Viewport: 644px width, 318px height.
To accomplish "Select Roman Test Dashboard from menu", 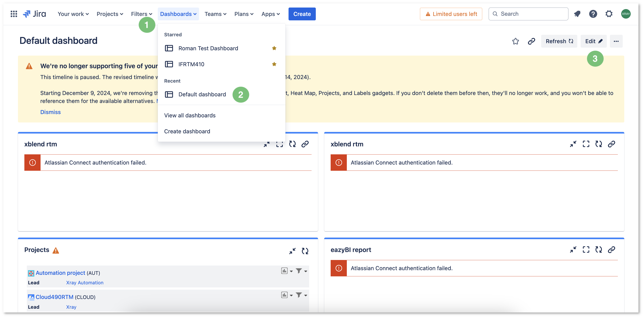I will [x=221, y=48].
